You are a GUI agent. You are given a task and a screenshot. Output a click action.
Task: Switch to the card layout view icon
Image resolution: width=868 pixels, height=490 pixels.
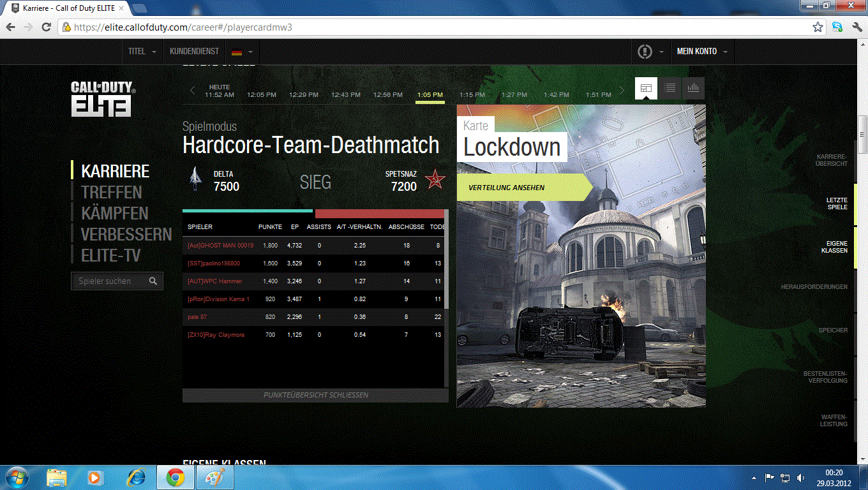tap(646, 88)
